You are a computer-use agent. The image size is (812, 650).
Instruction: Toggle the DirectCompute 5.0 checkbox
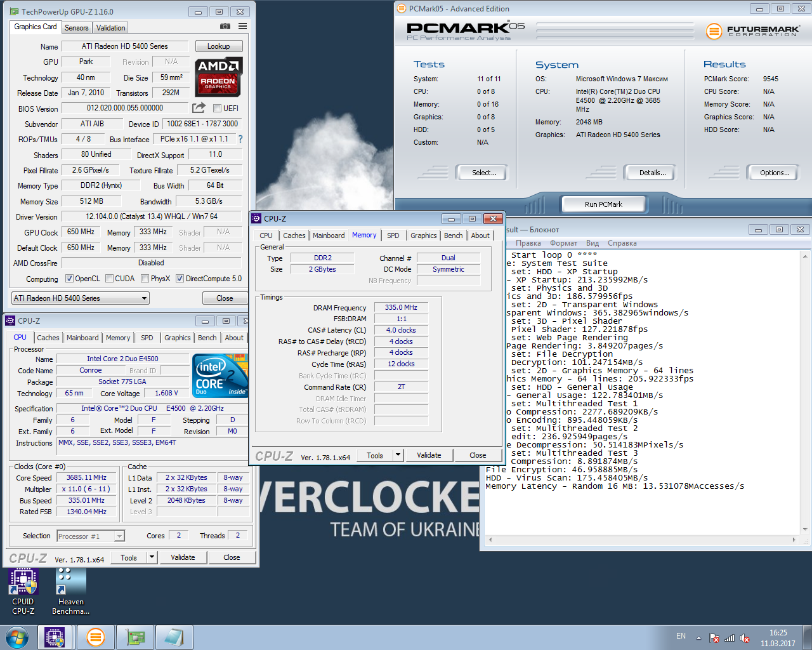pos(180,278)
